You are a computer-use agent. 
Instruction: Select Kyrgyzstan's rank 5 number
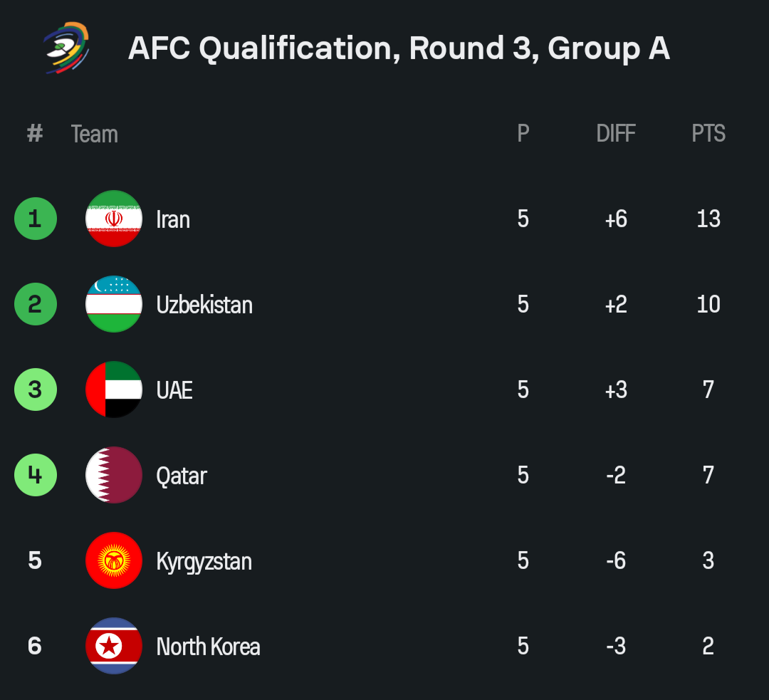pos(35,560)
